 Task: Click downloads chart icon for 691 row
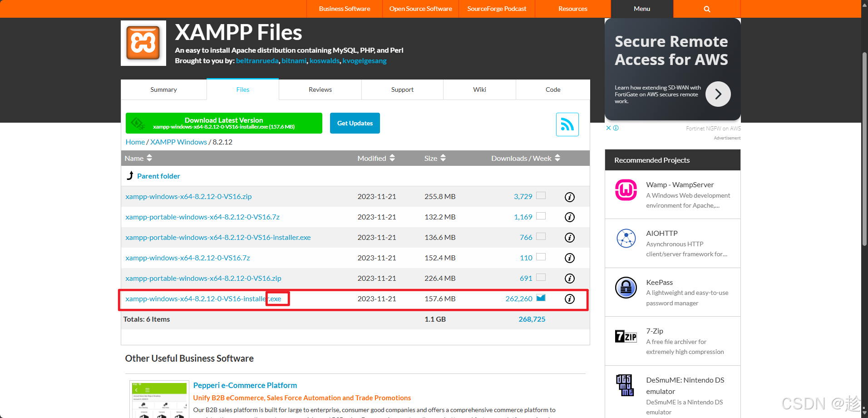coord(541,277)
